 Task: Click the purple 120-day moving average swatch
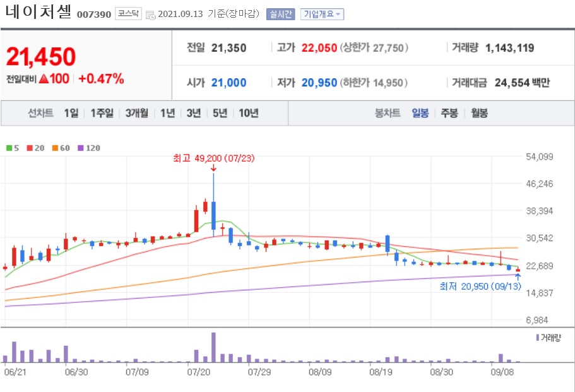pyautogui.click(x=81, y=148)
